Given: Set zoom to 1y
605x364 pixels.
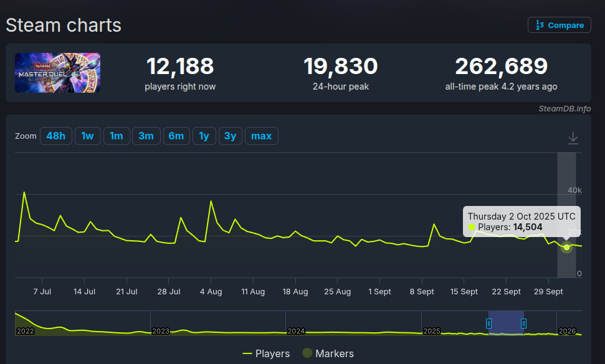Looking at the screenshot, I should click(x=204, y=136).
